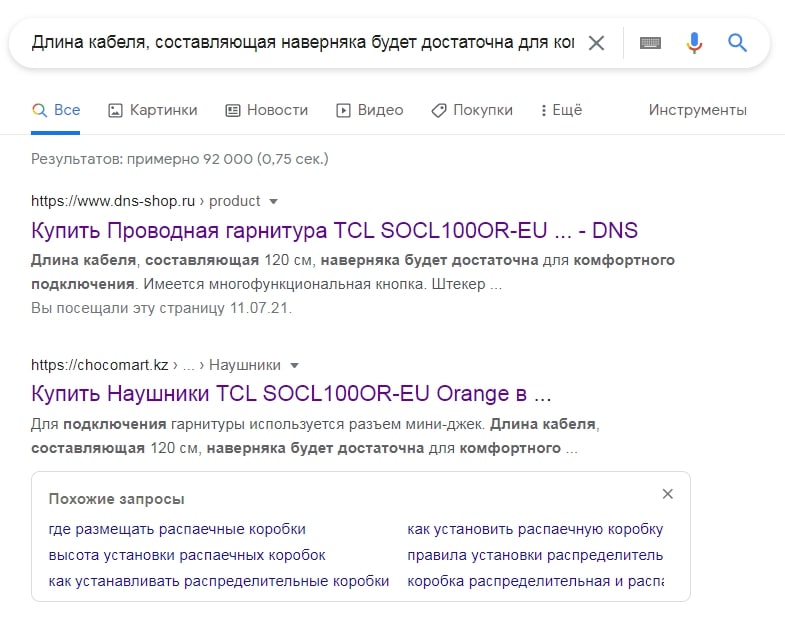Open Купить Наушники TCL SOCL100OR-EU Orange result

[x=291, y=394]
